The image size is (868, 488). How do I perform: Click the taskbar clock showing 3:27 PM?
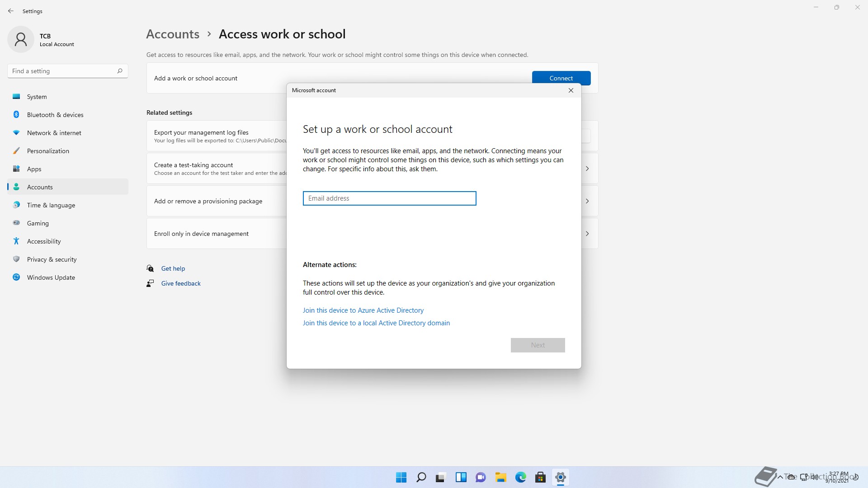838,477
